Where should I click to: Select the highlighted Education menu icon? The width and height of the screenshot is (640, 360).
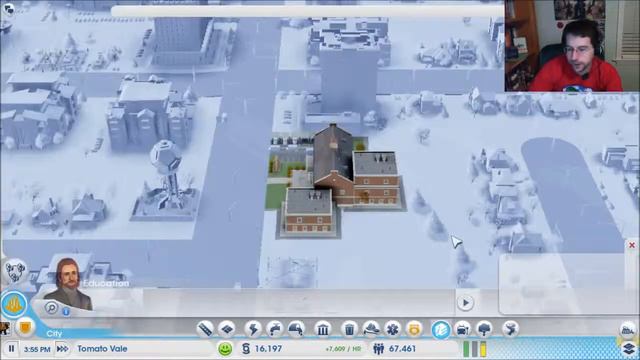coord(441,329)
